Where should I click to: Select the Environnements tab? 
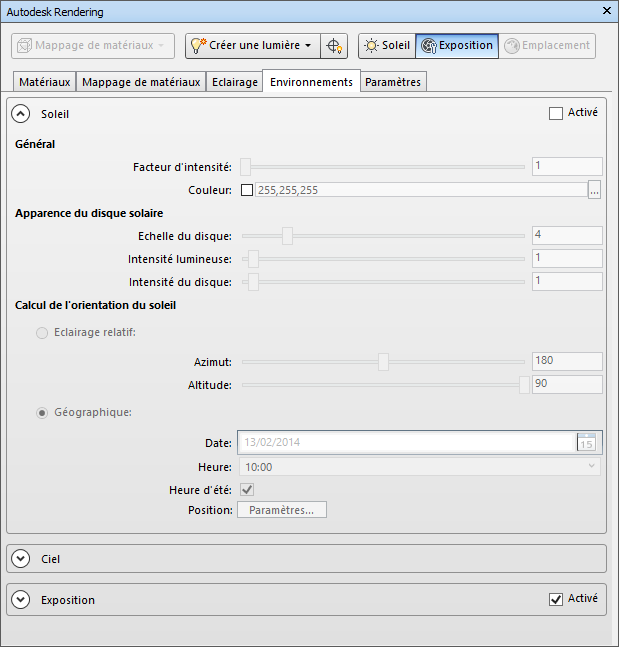(312, 81)
